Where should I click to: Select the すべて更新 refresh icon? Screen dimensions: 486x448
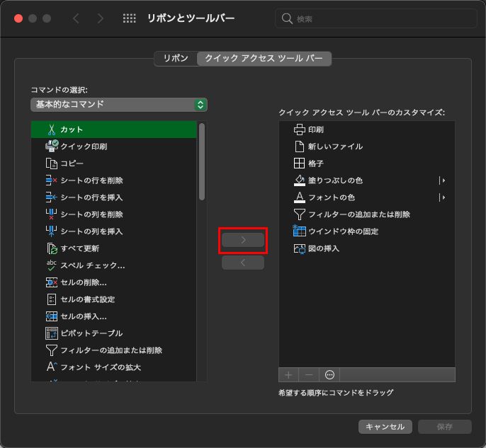pos(52,248)
